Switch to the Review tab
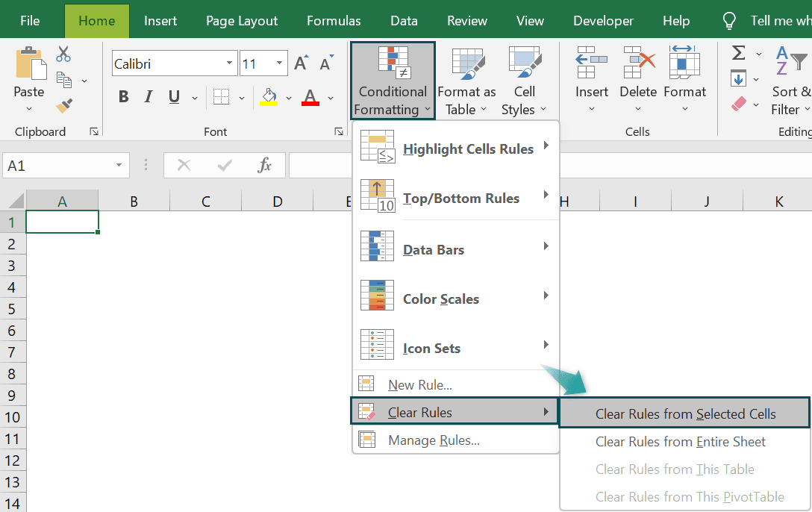Viewport: 812px width, 512px height. coord(467,21)
